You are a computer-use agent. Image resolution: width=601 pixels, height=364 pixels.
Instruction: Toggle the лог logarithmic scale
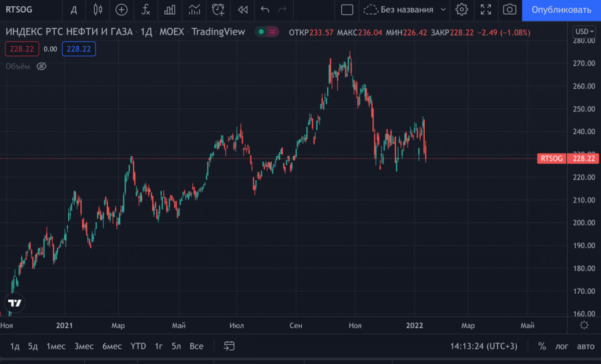[562, 346]
